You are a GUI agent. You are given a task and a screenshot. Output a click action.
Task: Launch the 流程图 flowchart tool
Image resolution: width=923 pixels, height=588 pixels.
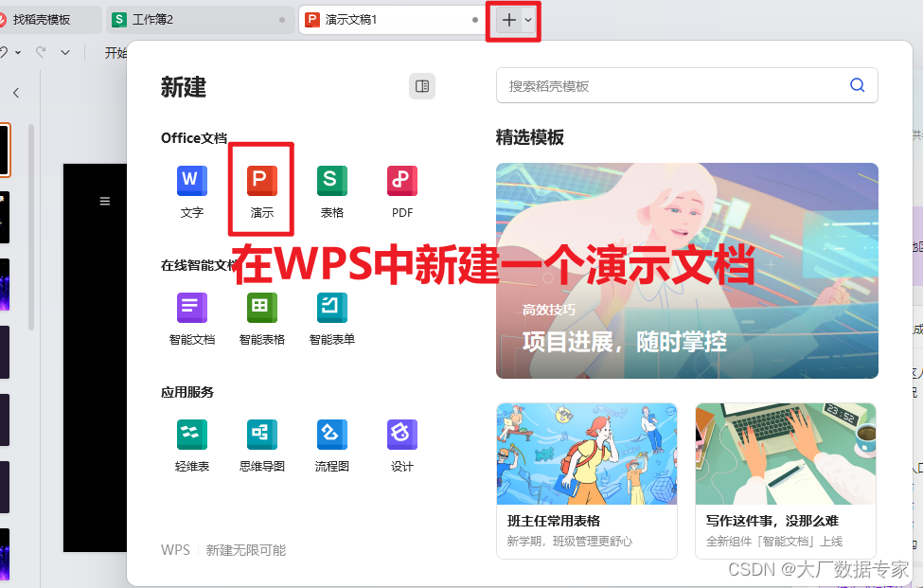[332, 446]
